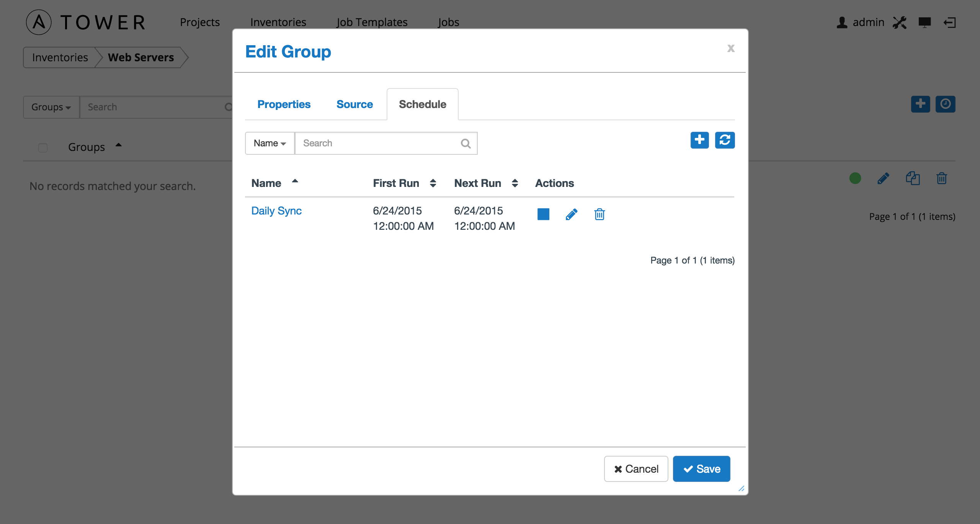Click the search magnifier in schedule search

(465, 143)
